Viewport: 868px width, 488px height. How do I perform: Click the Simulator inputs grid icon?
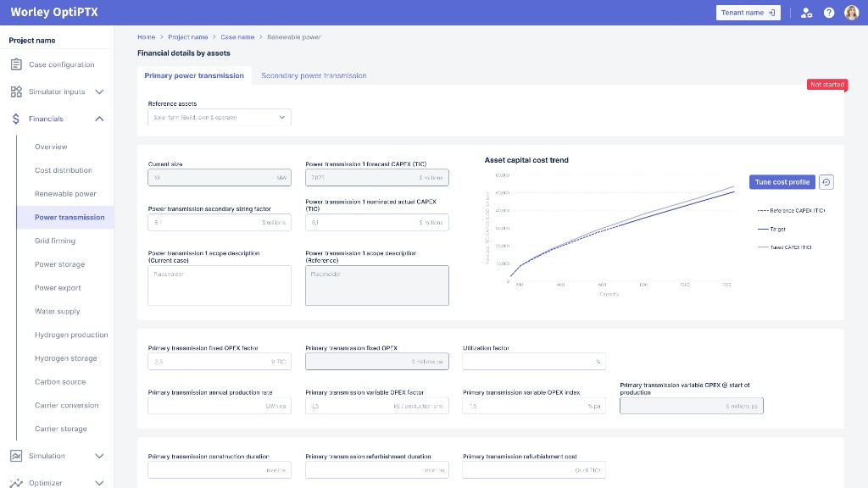point(16,91)
